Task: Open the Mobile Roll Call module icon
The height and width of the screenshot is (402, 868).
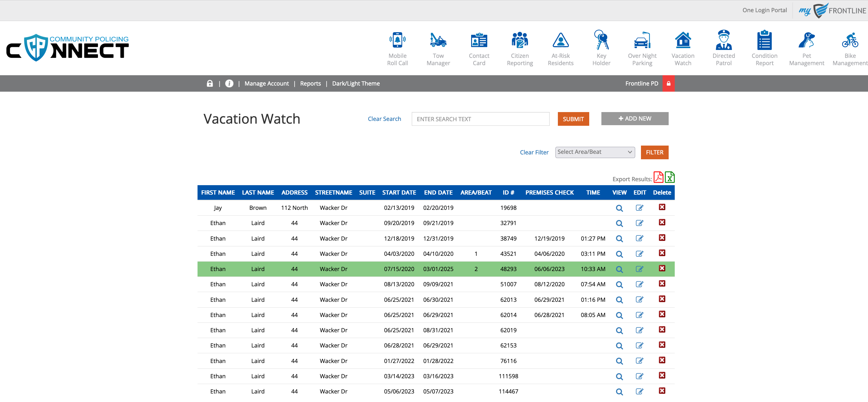Action: 397,41
